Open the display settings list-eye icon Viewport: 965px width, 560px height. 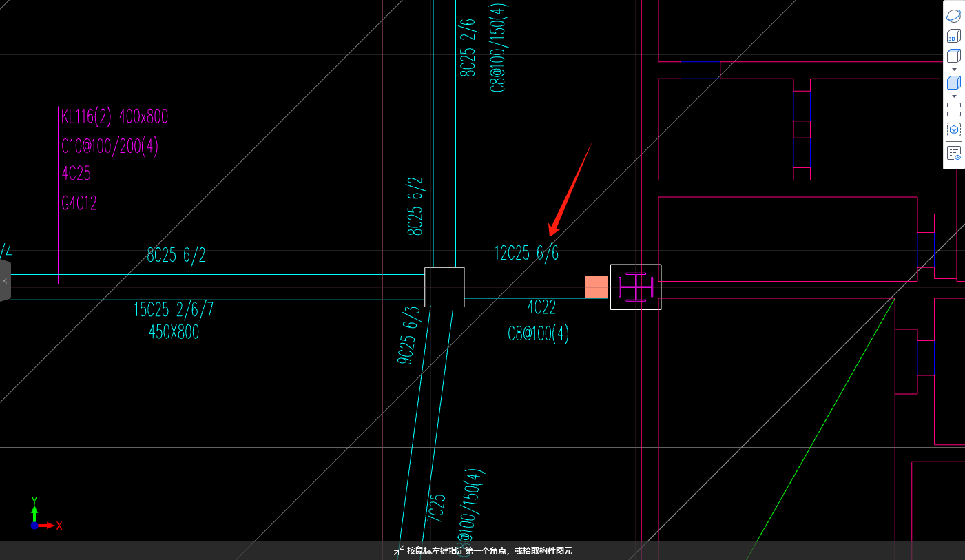coord(953,153)
